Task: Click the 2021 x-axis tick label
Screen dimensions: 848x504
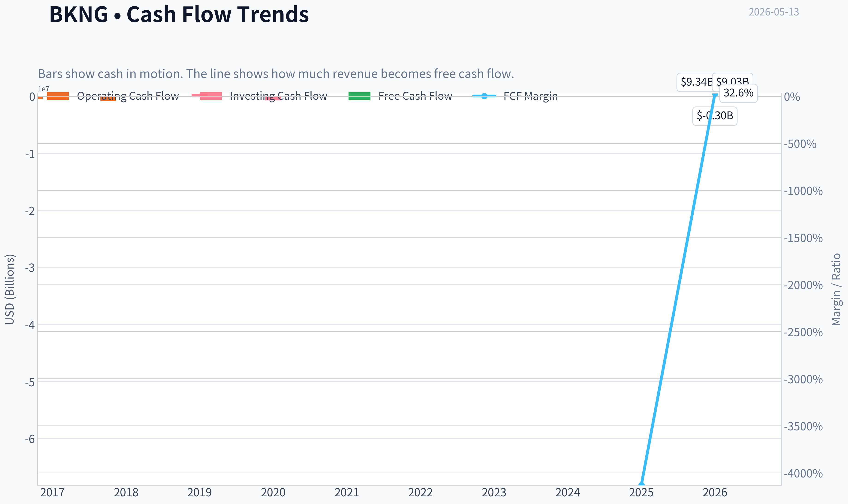Action: point(346,492)
